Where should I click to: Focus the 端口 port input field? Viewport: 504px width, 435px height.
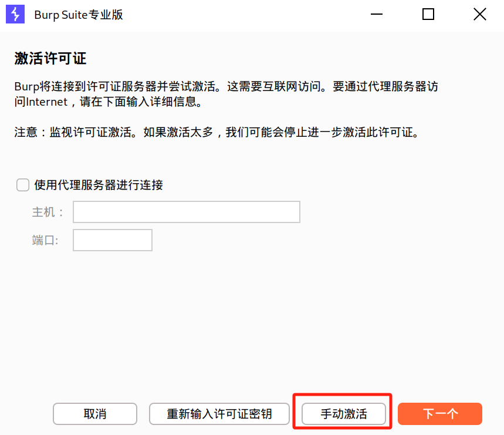pyautogui.click(x=113, y=240)
